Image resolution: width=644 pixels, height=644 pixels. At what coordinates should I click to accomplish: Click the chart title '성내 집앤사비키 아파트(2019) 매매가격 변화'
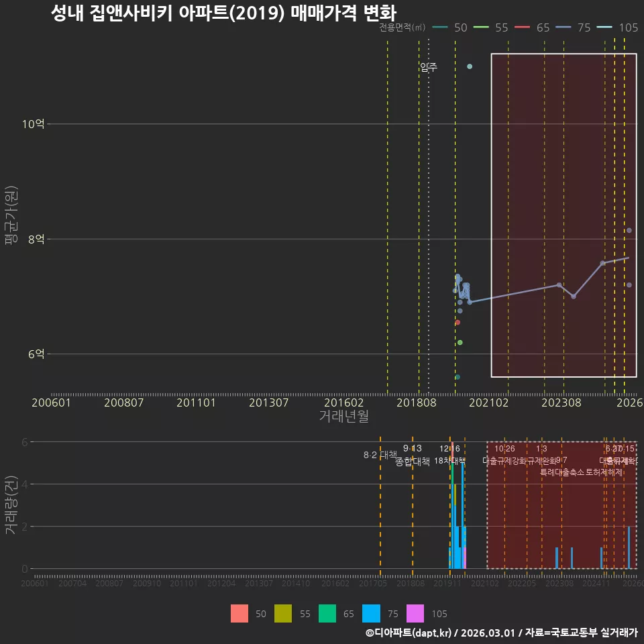(224, 13)
